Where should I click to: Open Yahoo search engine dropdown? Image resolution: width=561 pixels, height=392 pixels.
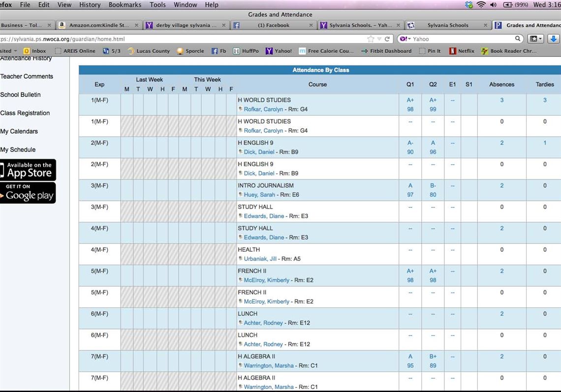tap(404, 39)
